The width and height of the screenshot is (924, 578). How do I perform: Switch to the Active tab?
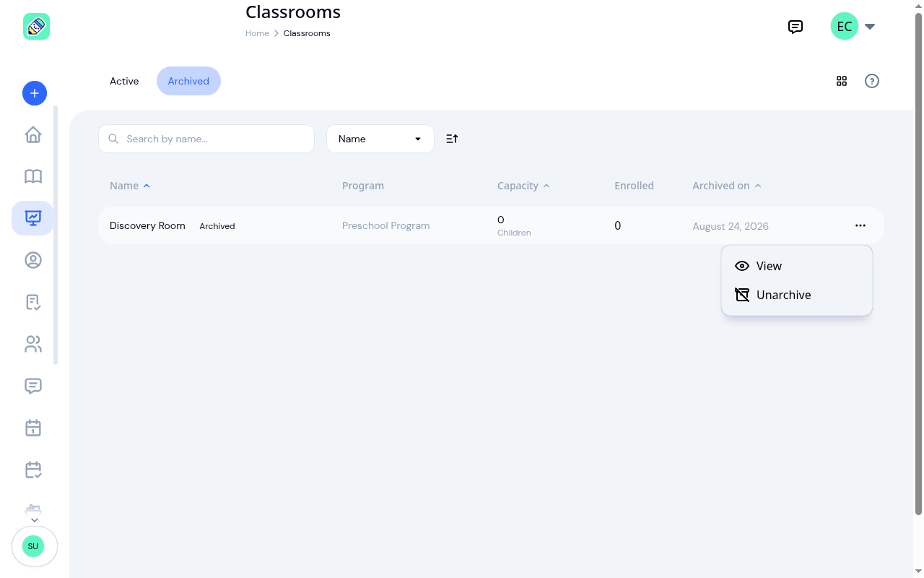pyautogui.click(x=124, y=81)
